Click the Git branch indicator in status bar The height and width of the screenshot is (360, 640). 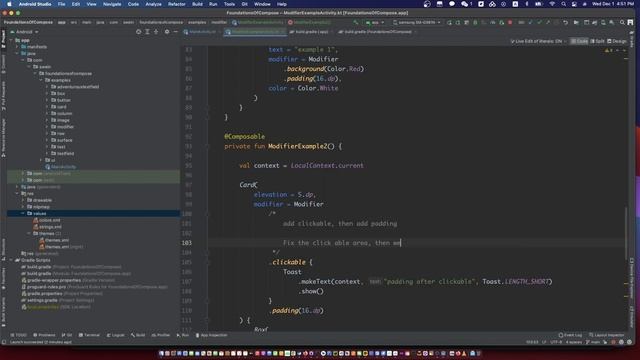coord(593,342)
